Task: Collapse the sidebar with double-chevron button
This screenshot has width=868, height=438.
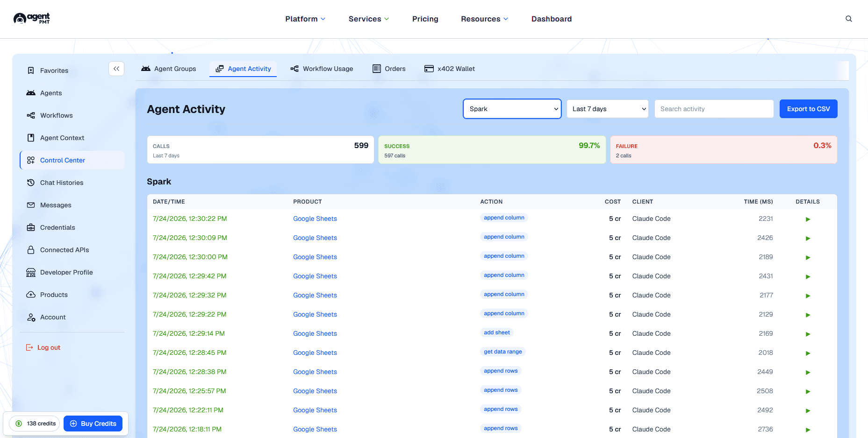Action: (116, 69)
